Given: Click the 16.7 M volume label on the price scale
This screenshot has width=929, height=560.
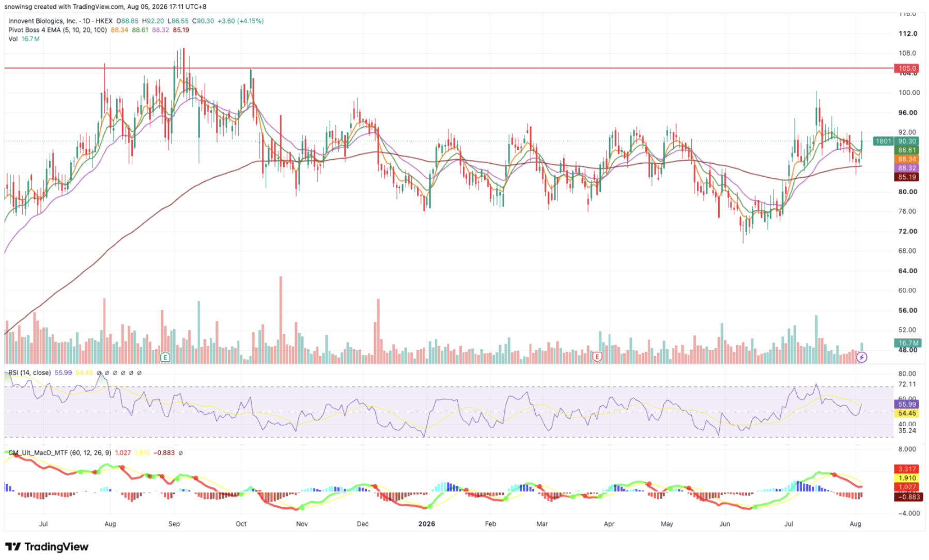Looking at the screenshot, I should coord(907,343).
